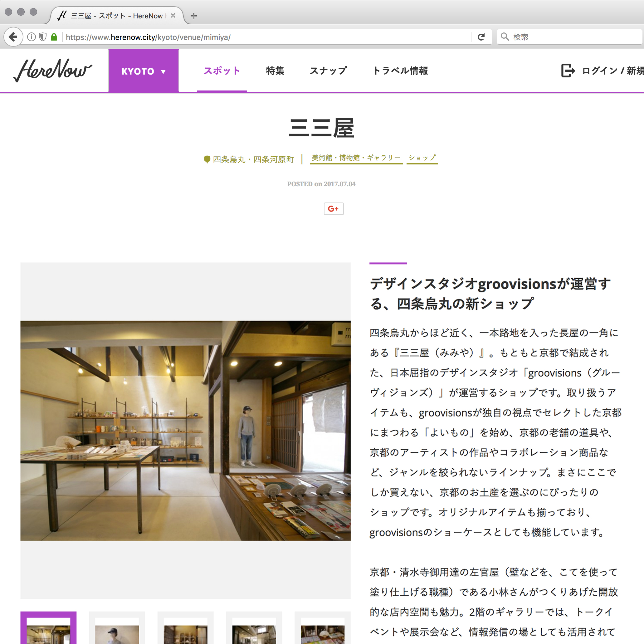Open the トラベル情報 menu item

pyautogui.click(x=400, y=71)
